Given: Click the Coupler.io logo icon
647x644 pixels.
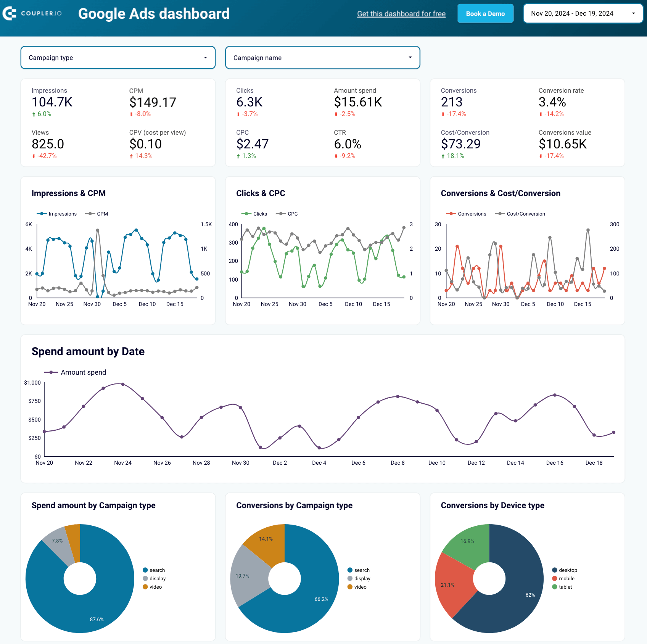Looking at the screenshot, I should click(9, 13).
